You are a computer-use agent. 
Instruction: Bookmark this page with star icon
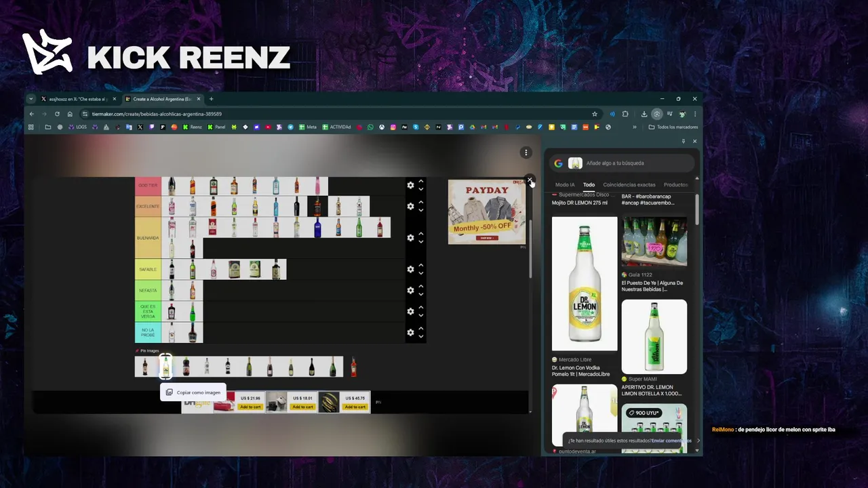pos(595,114)
